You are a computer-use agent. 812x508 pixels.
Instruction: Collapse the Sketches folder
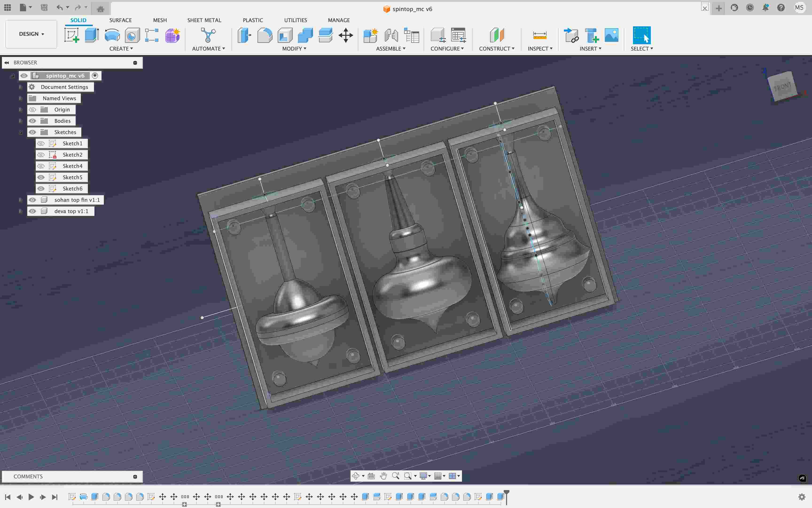click(x=20, y=132)
